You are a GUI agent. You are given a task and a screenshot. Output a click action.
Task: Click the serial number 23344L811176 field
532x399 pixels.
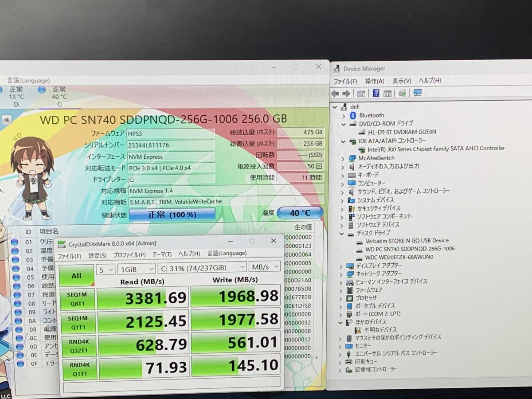[x=171, y=145]
